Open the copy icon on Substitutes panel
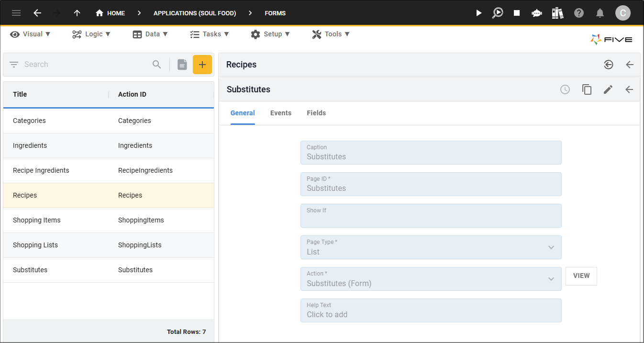This screenshot has height=343, width=644. [x=587, y=89]
